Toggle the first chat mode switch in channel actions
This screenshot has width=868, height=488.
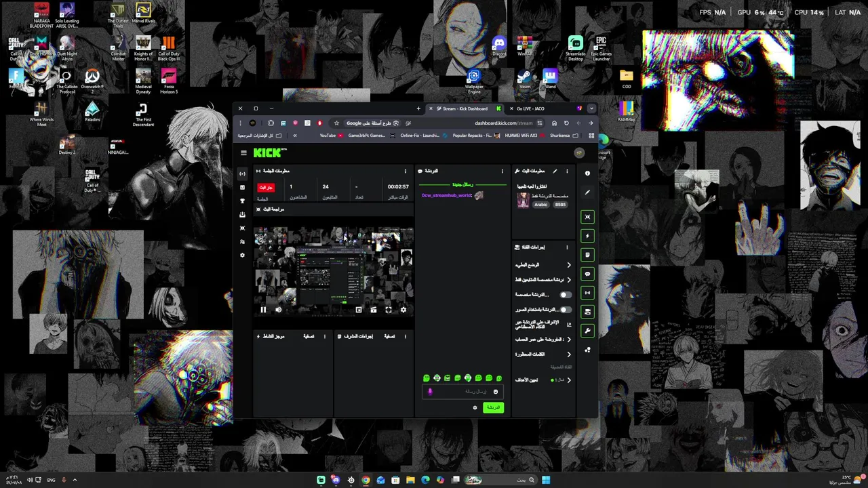(x=565, y=295)
